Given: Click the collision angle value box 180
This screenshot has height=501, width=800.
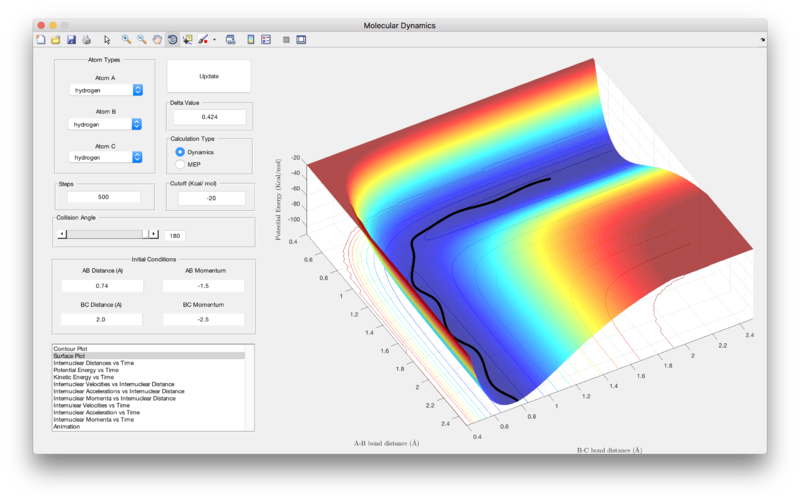Looking at the screenshot, I should 175,236.
